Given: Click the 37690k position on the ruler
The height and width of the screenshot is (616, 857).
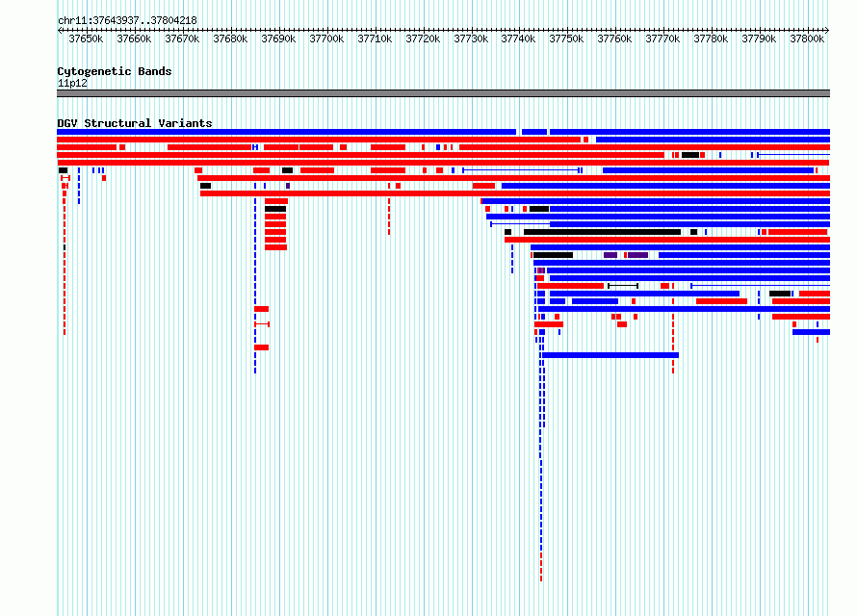Looking at the screenshot, I should coord(278,39).
